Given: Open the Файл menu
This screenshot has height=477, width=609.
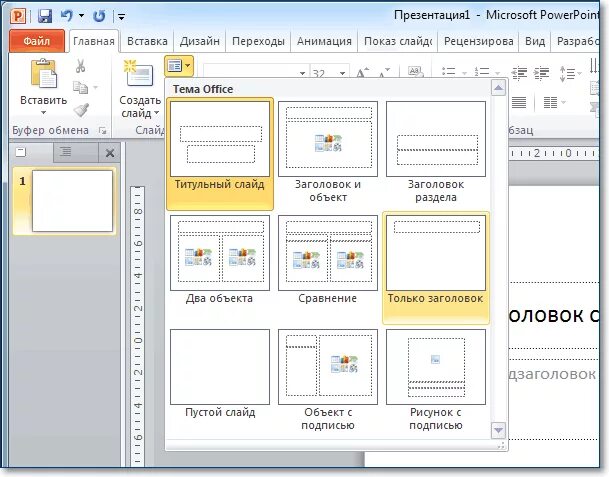Looking at the screenshot, I should pos(37,41).
